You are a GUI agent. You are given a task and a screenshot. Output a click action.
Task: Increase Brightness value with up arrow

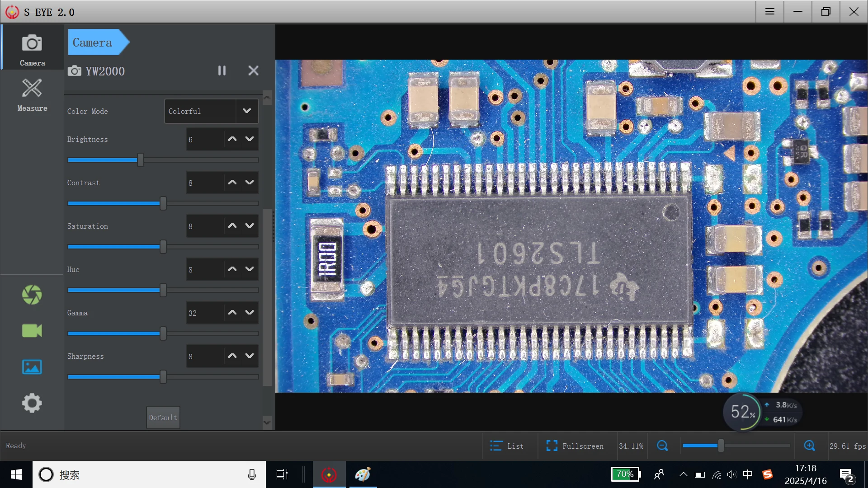(x=232, y=139)
